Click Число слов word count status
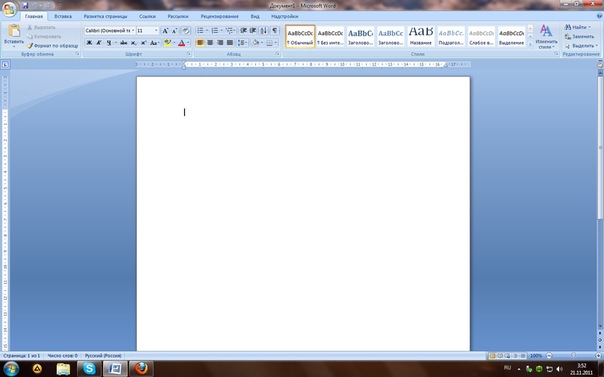Image resolution: width=604 pixels, height=377 pixels. click(62, 355)
